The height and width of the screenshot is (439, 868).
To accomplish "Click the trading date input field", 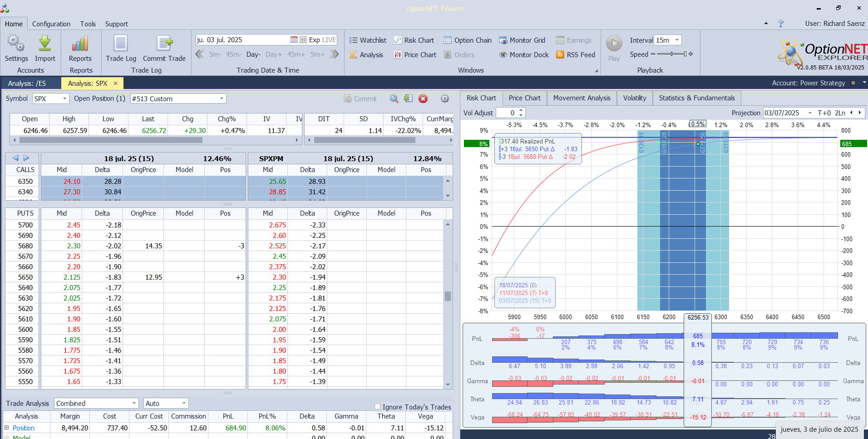I will click(243, 40).
